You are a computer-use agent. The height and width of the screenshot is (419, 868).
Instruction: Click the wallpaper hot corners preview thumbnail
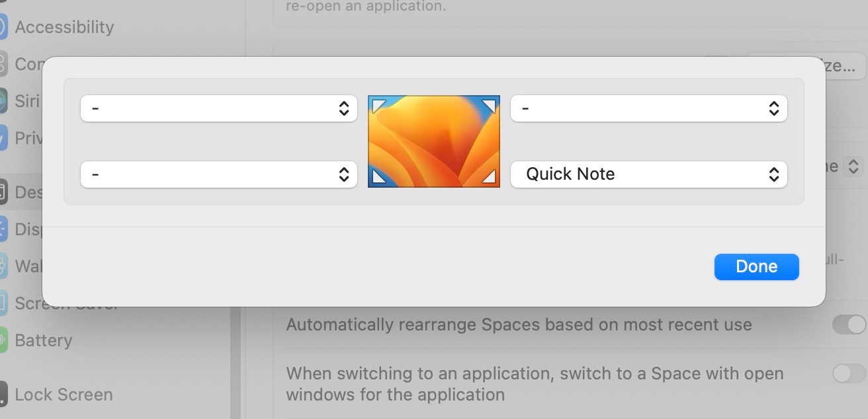point(434,141)
